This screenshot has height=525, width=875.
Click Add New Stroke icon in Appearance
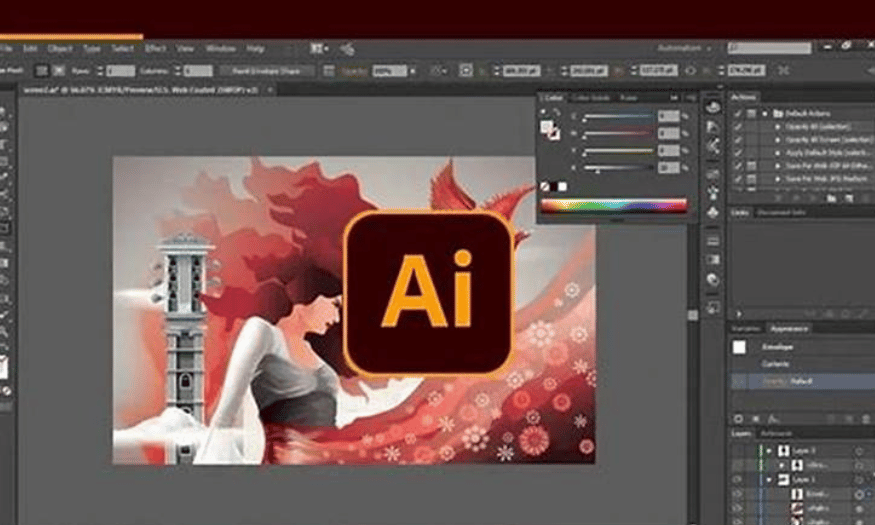tap(739, 418)
